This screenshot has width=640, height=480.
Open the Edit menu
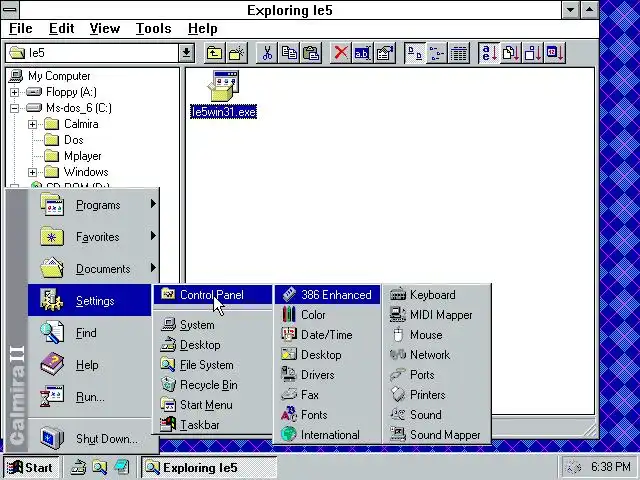[x=62, y=29]
